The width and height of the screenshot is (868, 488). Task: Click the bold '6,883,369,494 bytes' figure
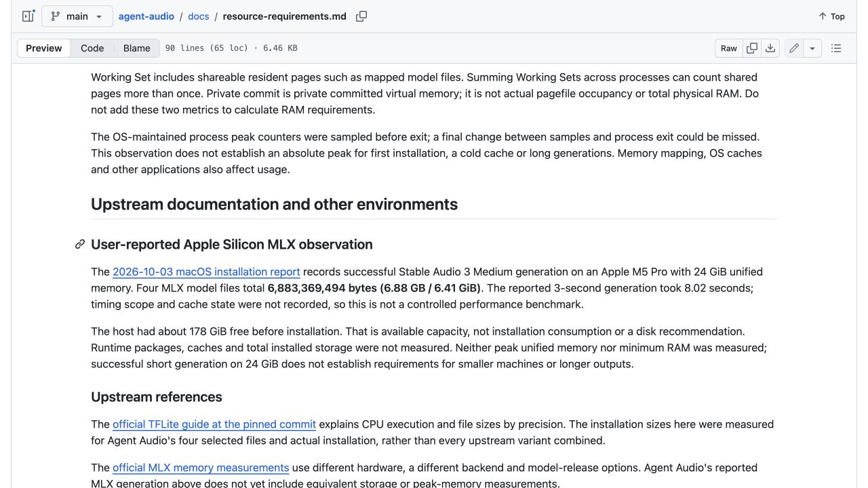[x=322, y=288]
